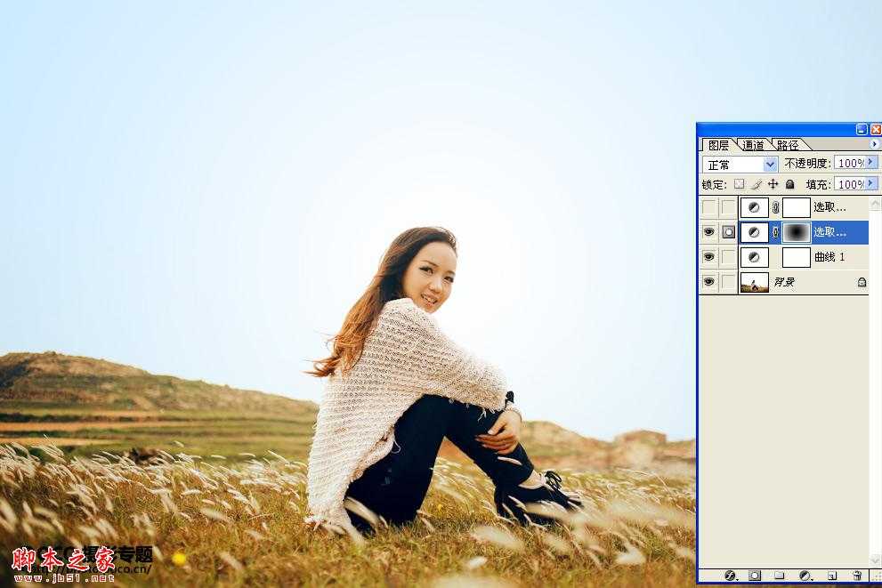This screenshot has height=588, width=882.
Task: Click the 不透明度 opacity value field
Action: click(x=850, y=163)
